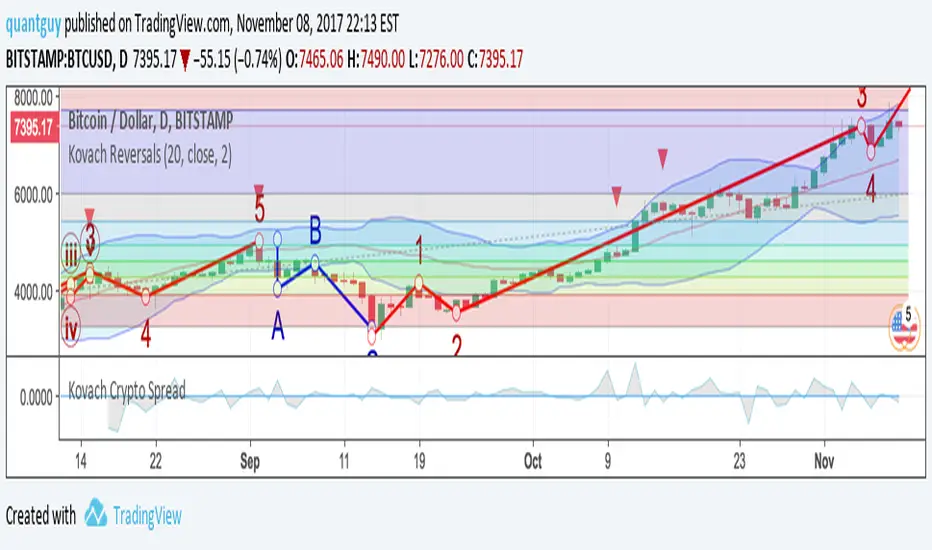Click the anchor circle at wave 1 peak
932x550 pixels.
point(419,282)
